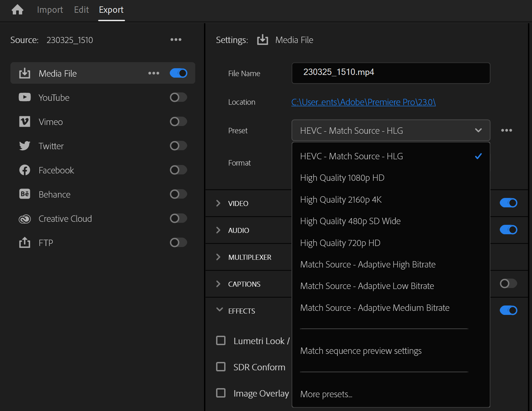Expand the AUDIO section chevron

[x=218, y=230]
